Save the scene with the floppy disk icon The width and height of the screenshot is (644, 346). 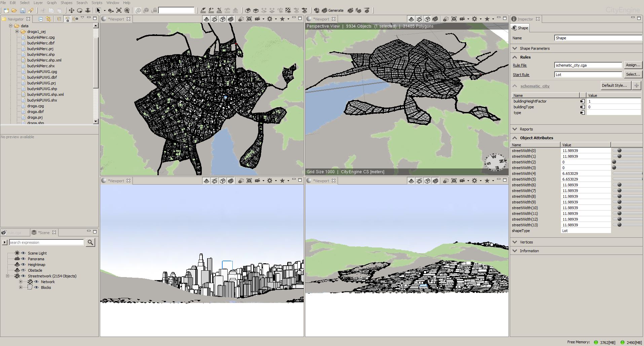(23, 10)
